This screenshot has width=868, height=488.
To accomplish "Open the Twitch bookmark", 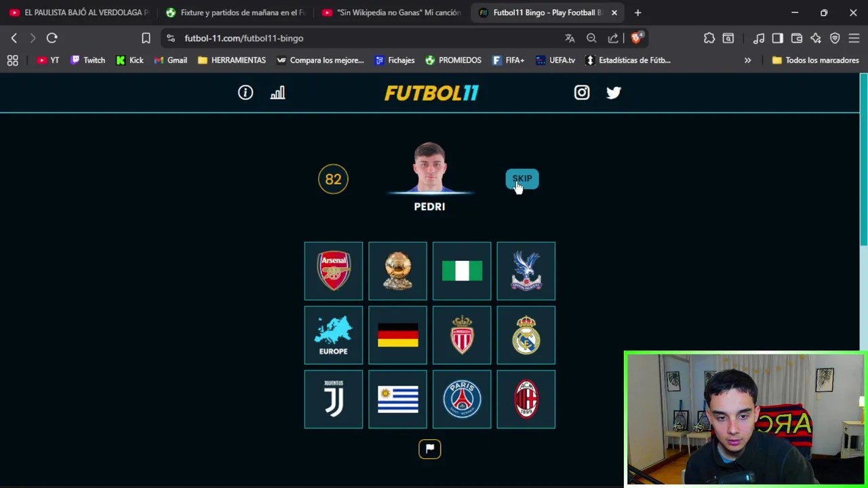I will (88, 60).
